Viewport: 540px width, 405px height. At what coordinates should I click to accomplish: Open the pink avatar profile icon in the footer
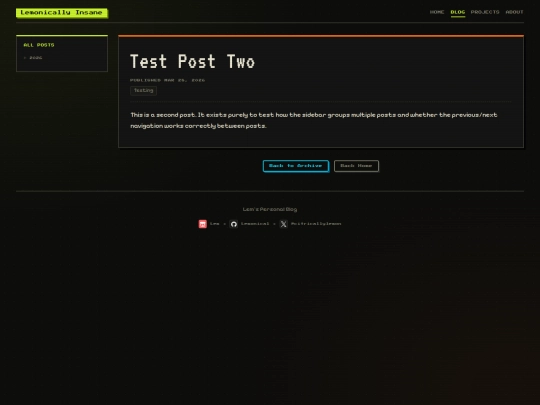202,224
